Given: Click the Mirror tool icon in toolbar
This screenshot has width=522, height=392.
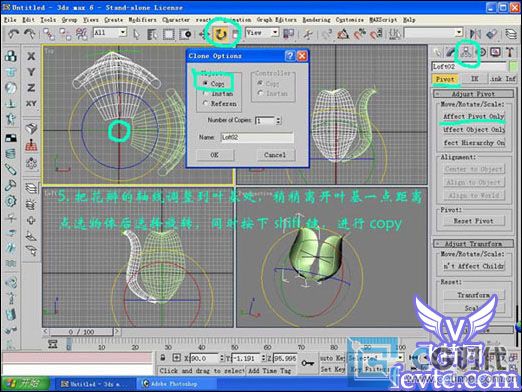Looking at the screenshot, I should click(x=475, y=34).
